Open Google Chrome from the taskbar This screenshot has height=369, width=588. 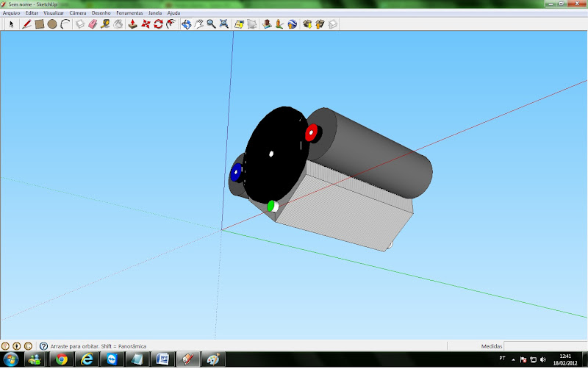pyautogui.click(x=62, y=359)
